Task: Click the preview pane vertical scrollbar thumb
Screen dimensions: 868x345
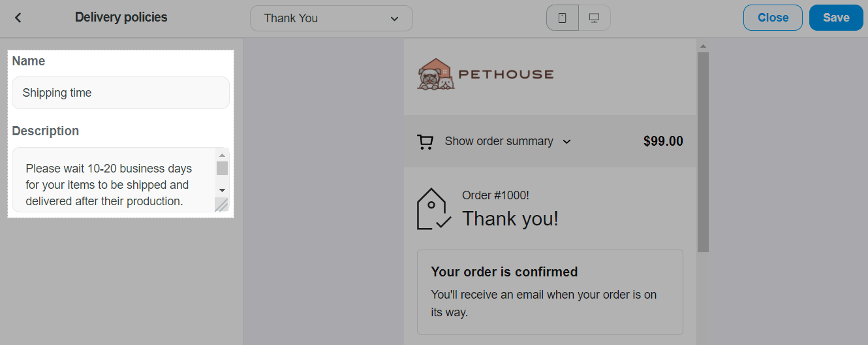Action: pyautogui.click(x=703, y=150)
